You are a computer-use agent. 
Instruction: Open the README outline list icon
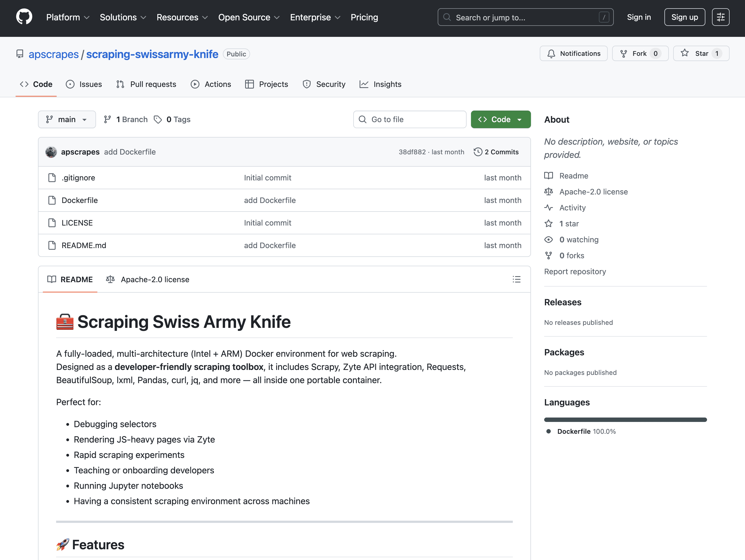click(516, 279)
